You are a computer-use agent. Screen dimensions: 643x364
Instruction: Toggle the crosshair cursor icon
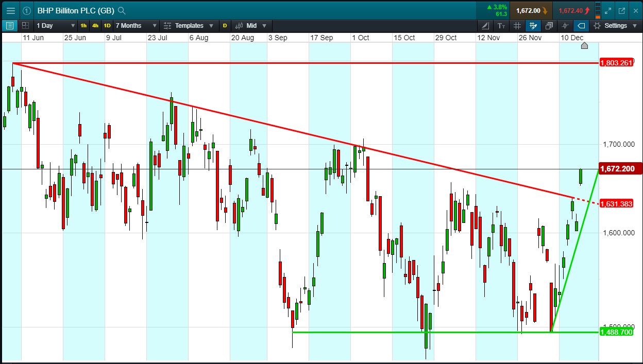565,25
